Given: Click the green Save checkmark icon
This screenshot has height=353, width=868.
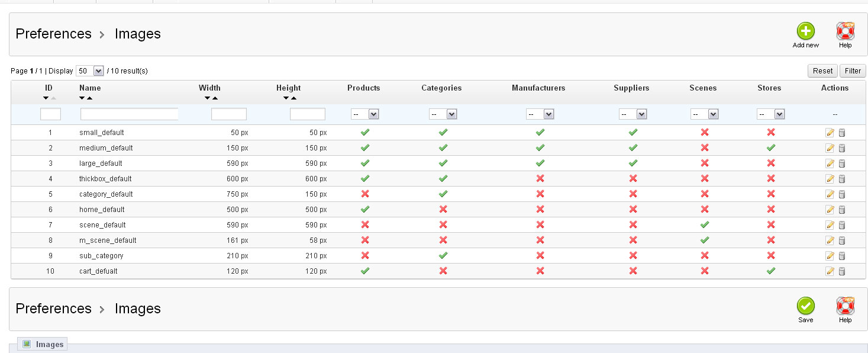Looking at the screenshot, I should click(x=805, y=306).
